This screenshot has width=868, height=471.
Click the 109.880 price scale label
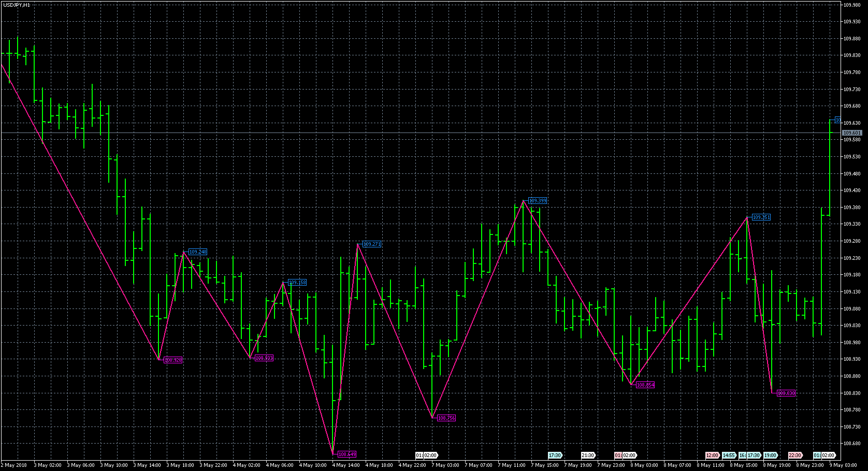click(x=852, y=38)
